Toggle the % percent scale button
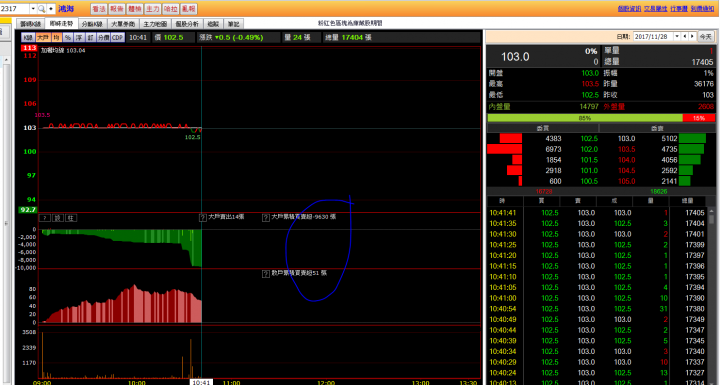Screen dimensions: 720x385 point(68,38)
